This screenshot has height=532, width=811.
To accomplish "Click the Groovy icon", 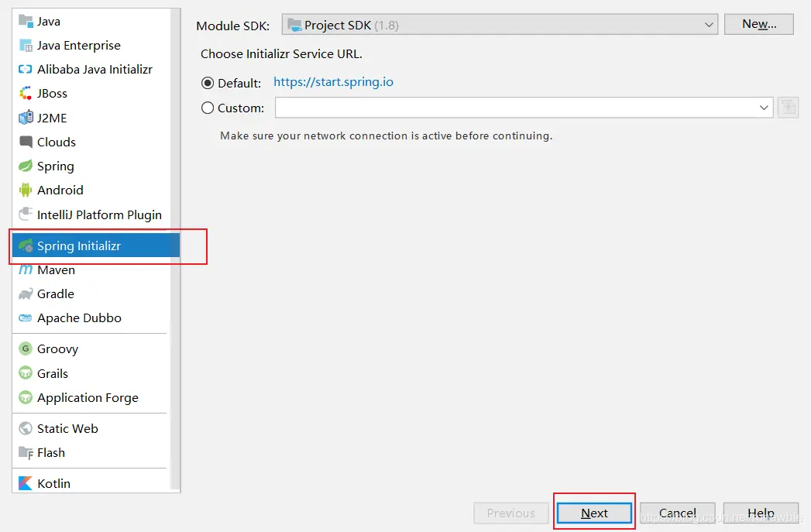I will [x=26, y=348].
